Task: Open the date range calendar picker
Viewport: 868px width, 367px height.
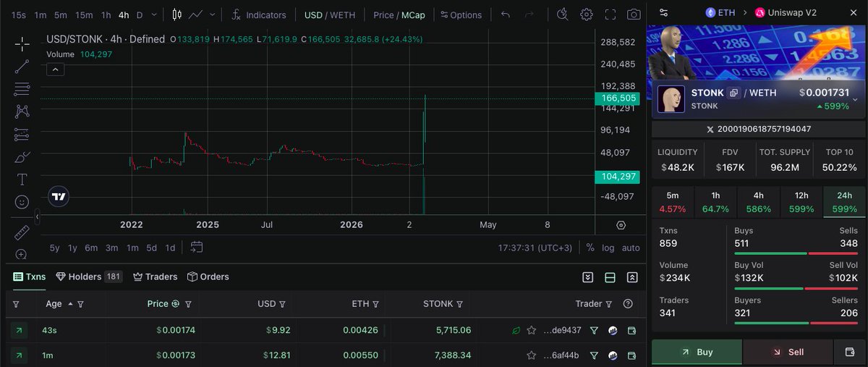Action: point(197,247)
